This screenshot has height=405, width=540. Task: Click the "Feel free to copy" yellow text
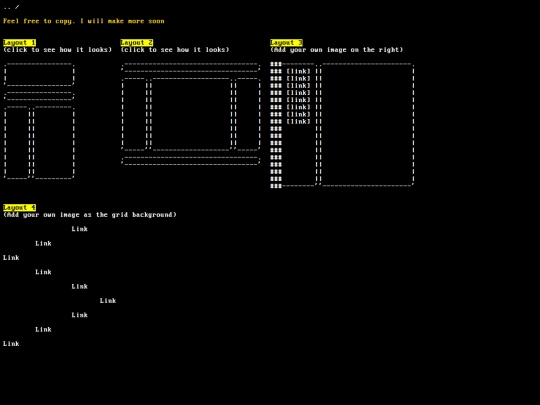coord(84,21)
